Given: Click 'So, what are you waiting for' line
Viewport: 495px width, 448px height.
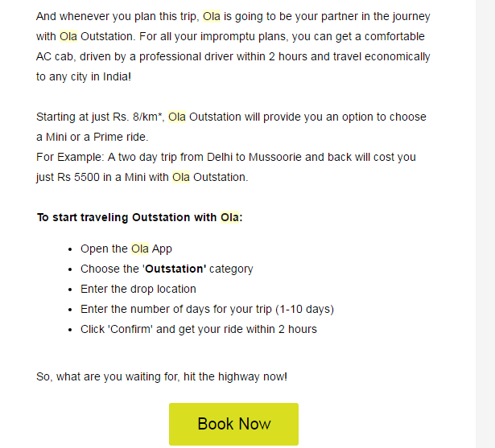Looking at the screenshot, I should pyautogui.click(x=161, y=376).
